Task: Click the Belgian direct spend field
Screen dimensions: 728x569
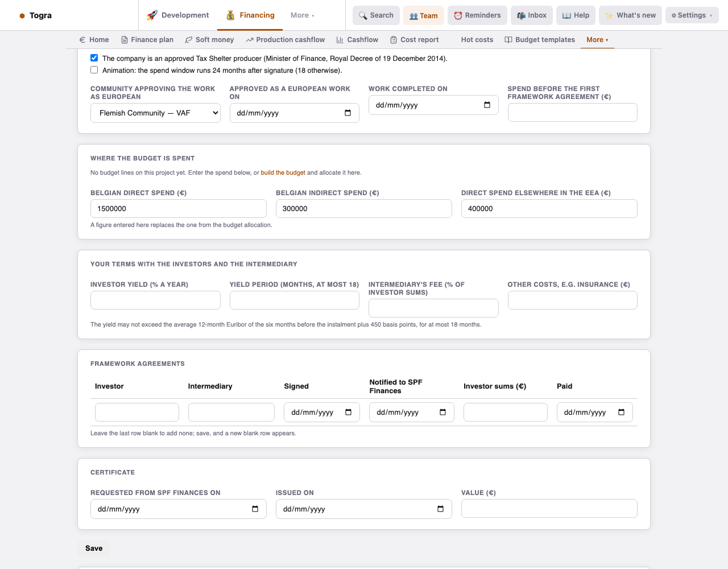Action: coord(179,208)
